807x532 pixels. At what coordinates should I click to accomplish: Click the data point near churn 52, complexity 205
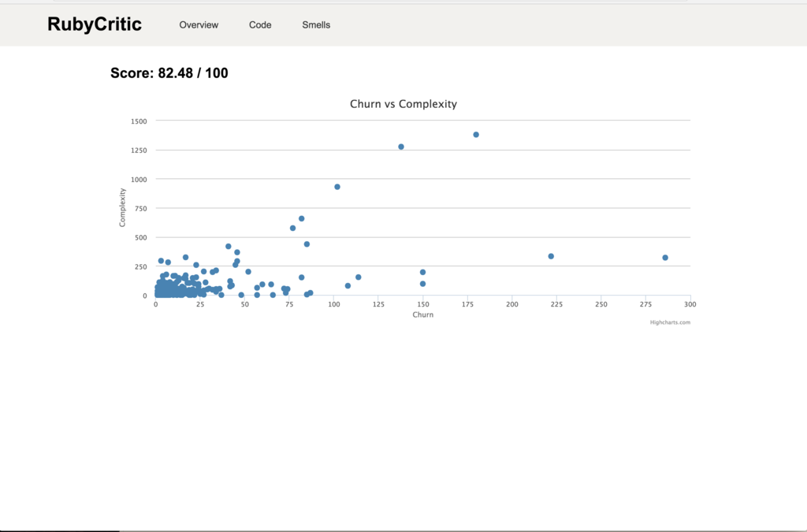coord(248,272)
